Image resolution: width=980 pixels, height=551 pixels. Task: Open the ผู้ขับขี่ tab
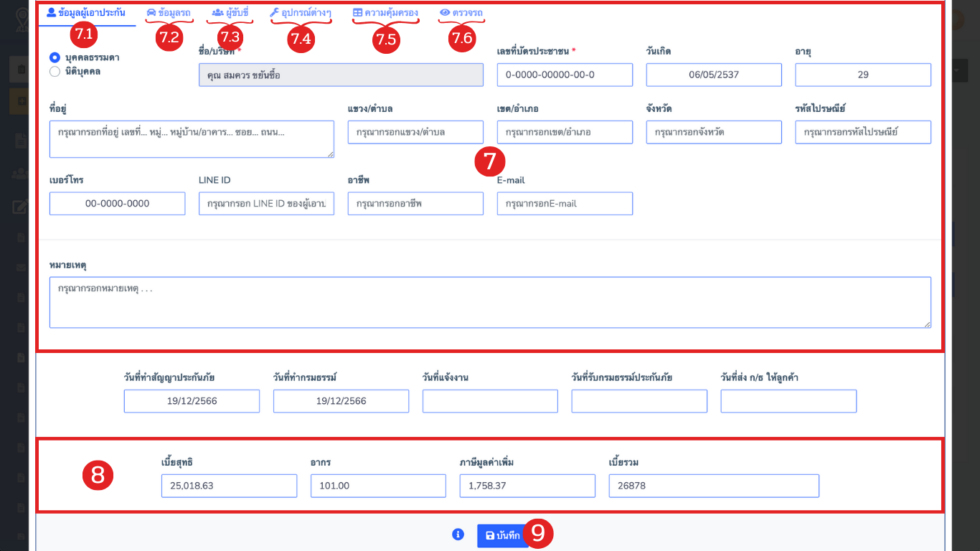tap(230, 12)
